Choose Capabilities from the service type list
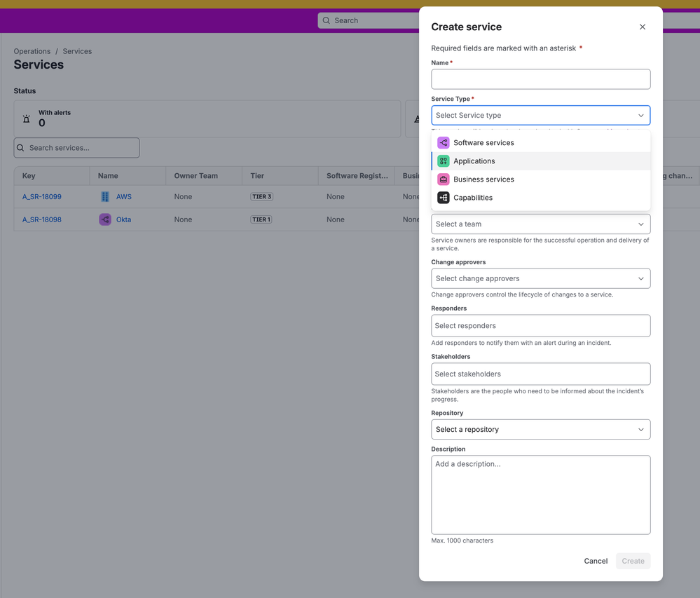This screenshot has height=598, width=700. (x=540, y=198)
